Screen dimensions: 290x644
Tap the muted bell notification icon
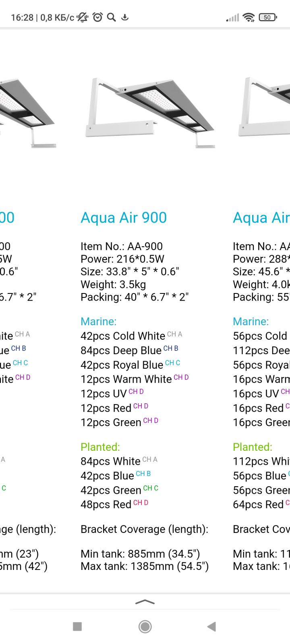[83, 17]
